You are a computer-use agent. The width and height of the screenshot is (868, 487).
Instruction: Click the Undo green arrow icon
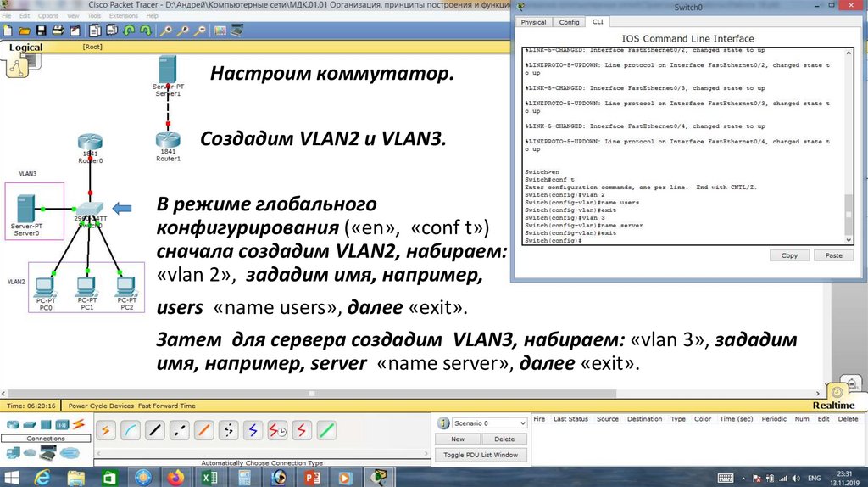(131, 31)
